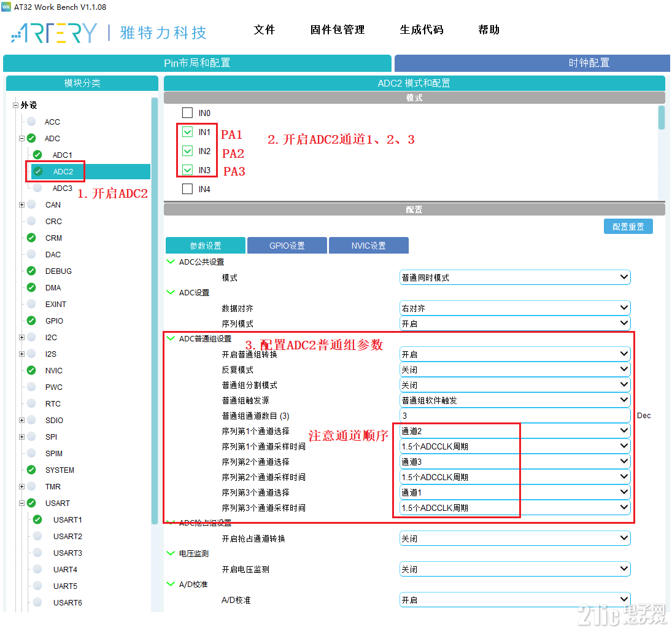Image resolution: width=672 pixels, height=630 pixels.
Task: Collapse the 电压监测 section
Action: [x=171, y=553]
